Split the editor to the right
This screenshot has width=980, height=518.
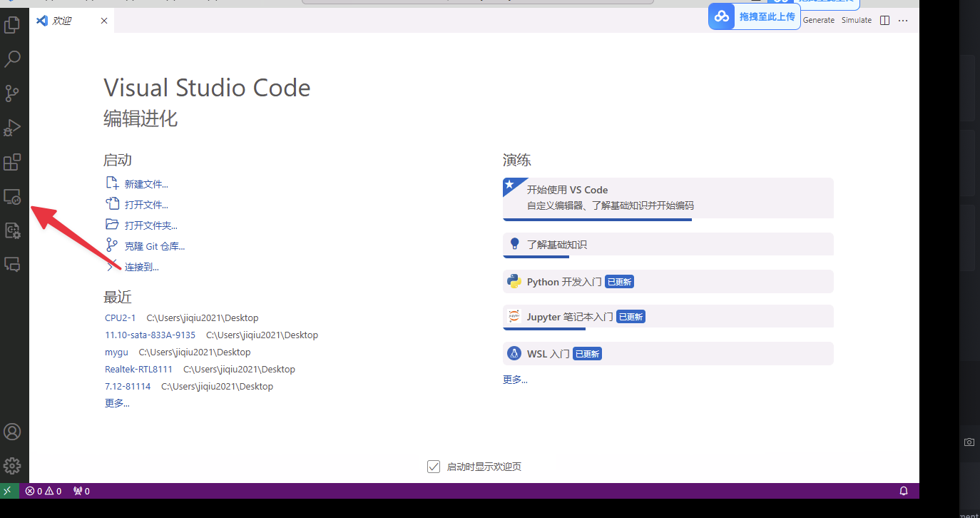coord(885,20)
